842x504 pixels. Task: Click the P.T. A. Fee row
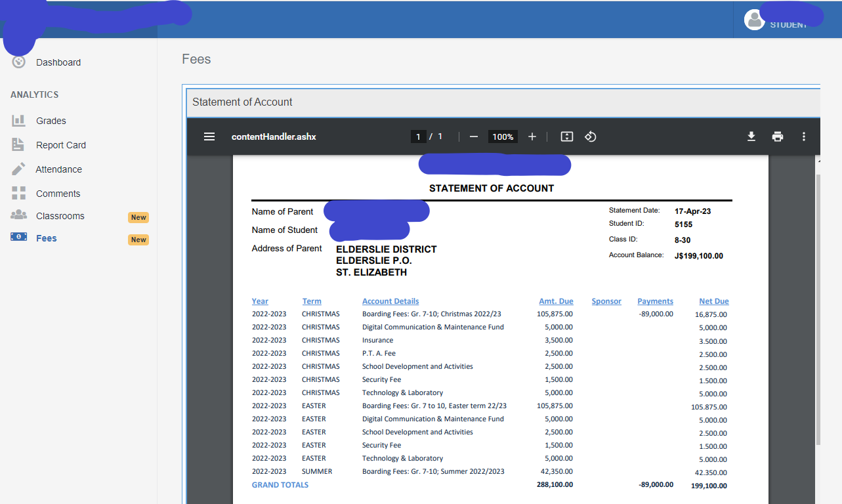pos(490,354)
